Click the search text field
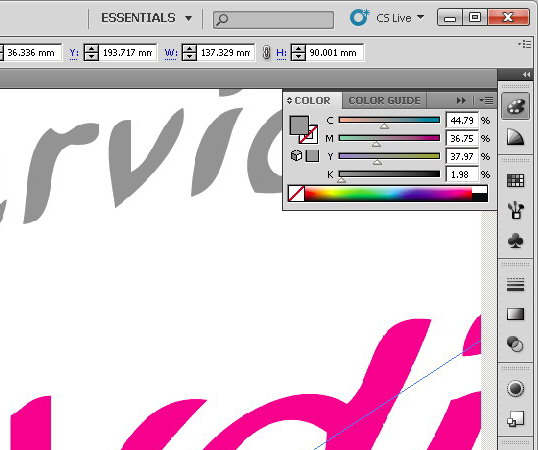This screenshot has width=538, height=450. pos(273,20)
